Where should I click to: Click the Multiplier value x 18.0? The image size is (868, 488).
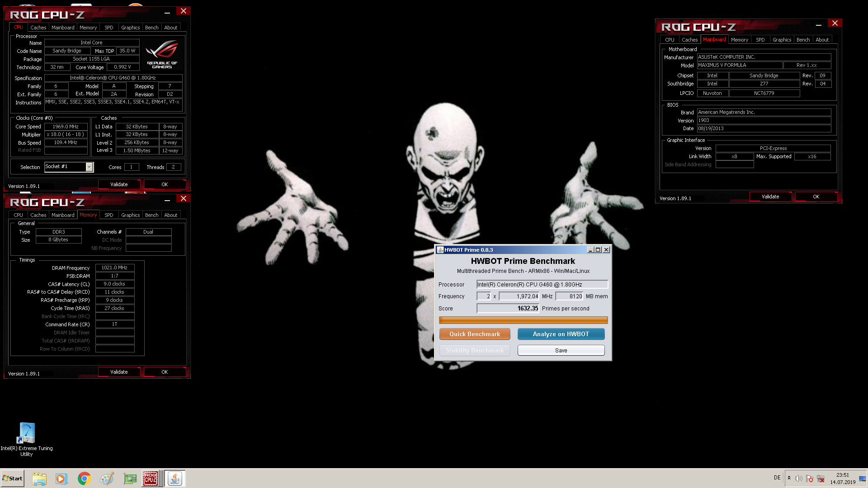pyautogui.click(x=66, y=135)
